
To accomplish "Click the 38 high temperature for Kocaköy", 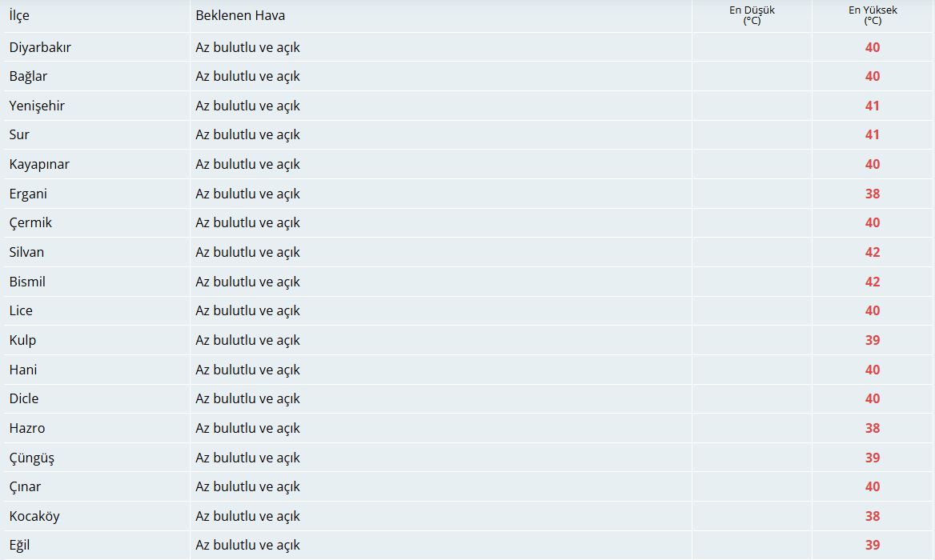I will (x=873, y=517).
